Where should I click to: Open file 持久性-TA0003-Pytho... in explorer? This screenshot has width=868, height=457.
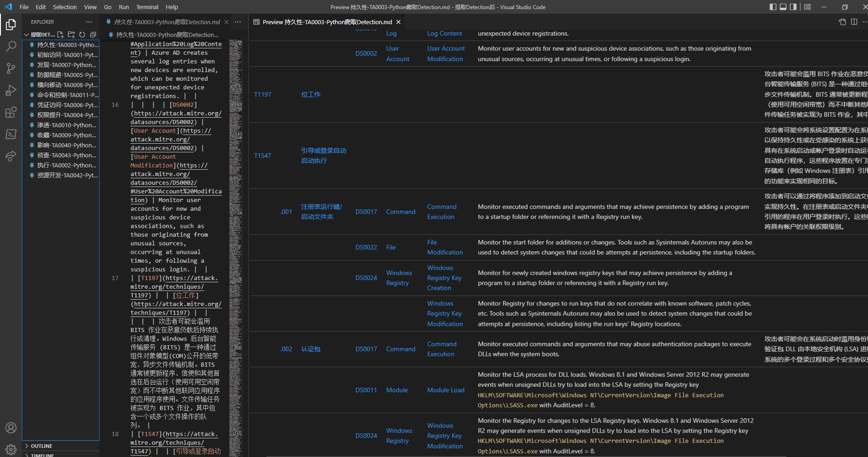tap(61, 45)
